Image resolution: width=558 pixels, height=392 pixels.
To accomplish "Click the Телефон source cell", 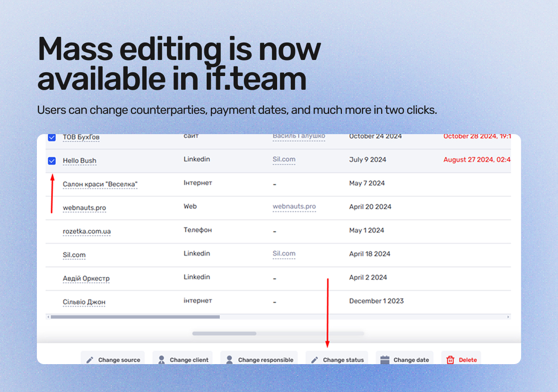I will pyautogui.click(x=198, y=230).
